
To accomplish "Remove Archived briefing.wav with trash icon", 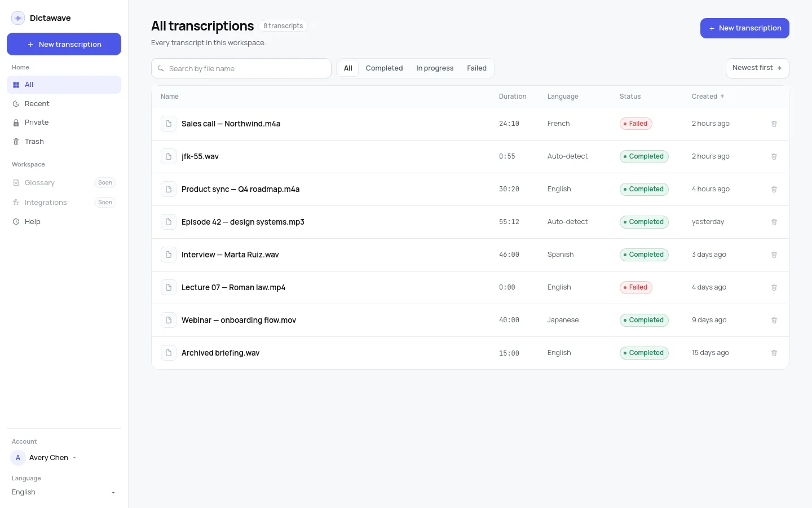I will pyautogui.click(x=774, y=353).
